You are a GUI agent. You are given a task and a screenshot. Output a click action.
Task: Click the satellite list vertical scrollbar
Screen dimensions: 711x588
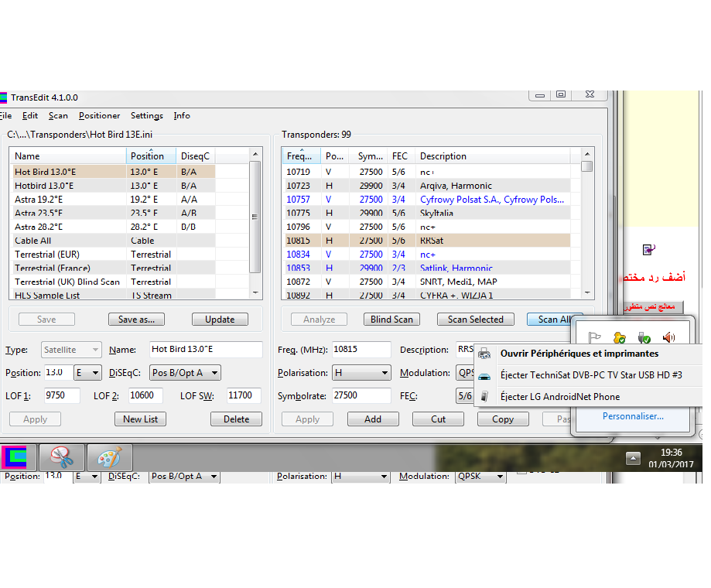255,224
